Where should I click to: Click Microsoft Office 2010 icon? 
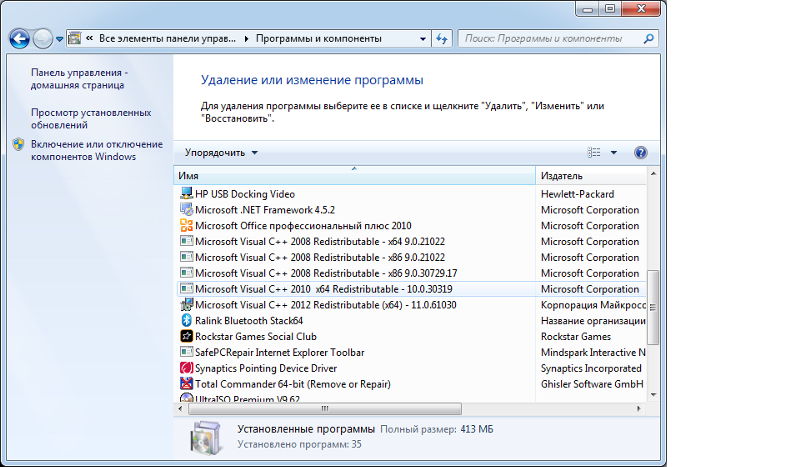[187, 225]
